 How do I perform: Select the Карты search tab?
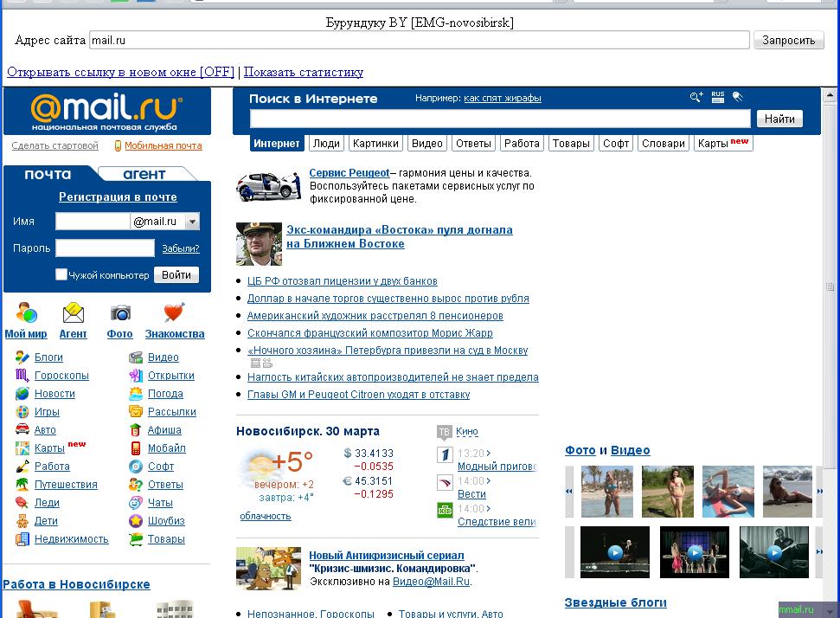point(723,143)
